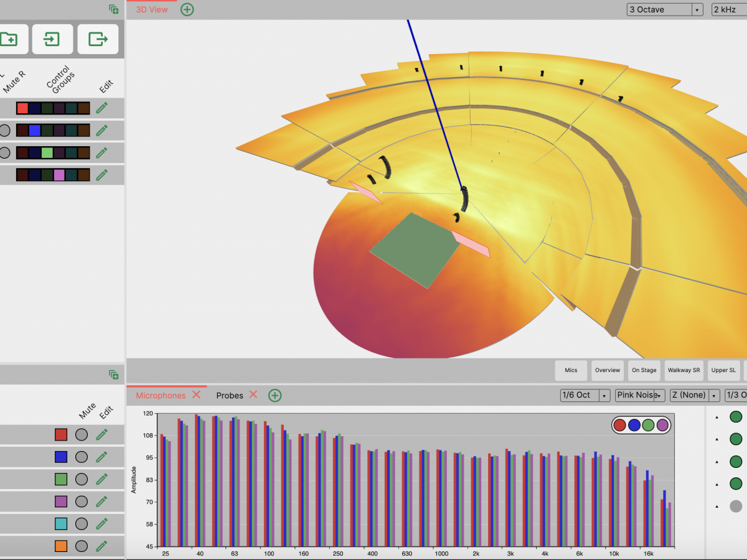747x560 pixels.
Task: Switch to the Probes tab
Action: (230, 395)
